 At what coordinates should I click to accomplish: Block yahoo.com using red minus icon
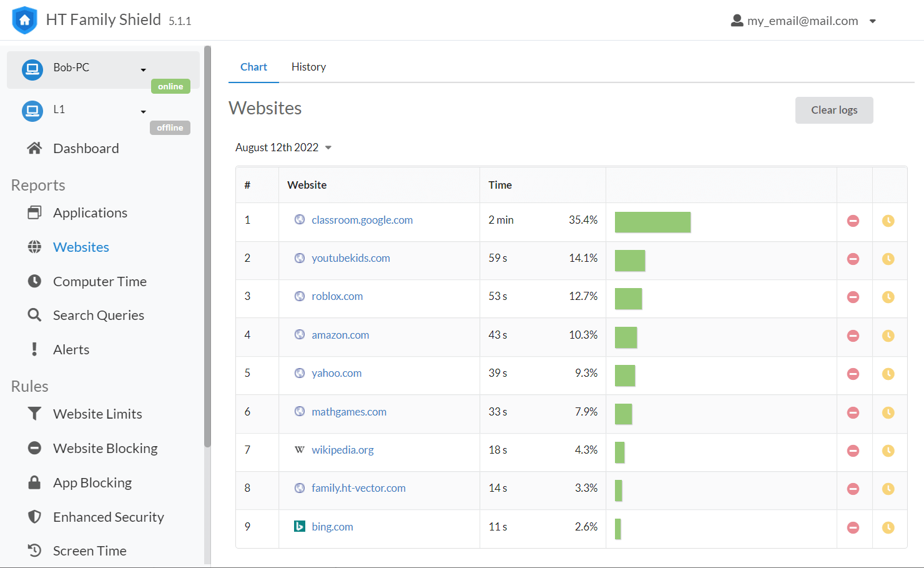point(853,374)
